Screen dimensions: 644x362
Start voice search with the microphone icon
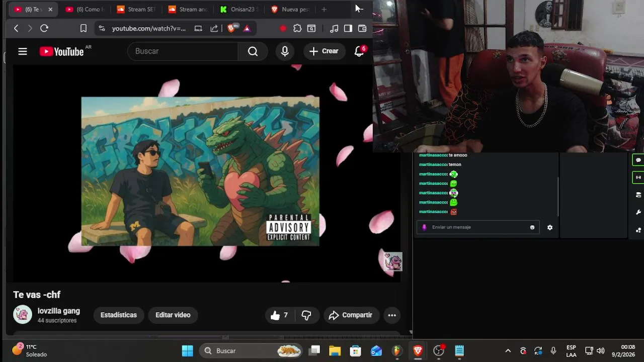[x=285, y=51]
